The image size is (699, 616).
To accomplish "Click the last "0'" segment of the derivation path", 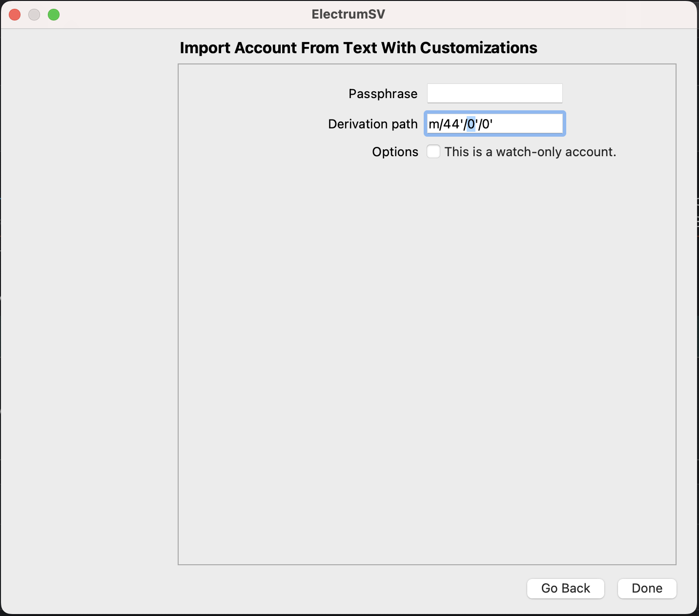I will 487,124.
